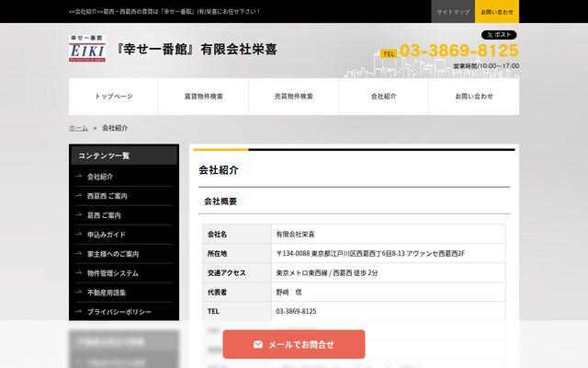Click the 会社紹介 page heading
Screen dimensions: 588x368
click(x=219, y=170)
